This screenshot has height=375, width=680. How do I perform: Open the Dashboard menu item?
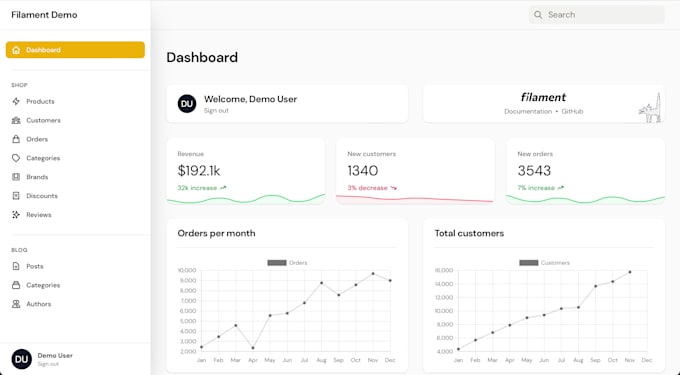[75, 50]
